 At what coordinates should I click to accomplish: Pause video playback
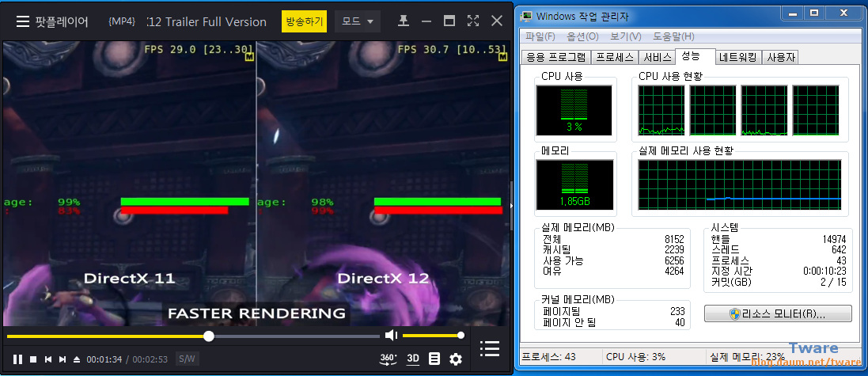click(x=17, y=359)
